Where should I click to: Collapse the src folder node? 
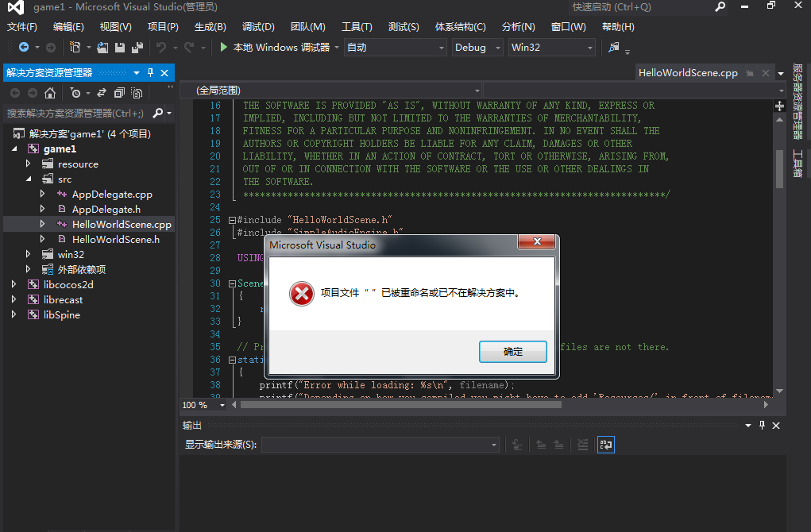pyautogui.click(x=29, y=179)
